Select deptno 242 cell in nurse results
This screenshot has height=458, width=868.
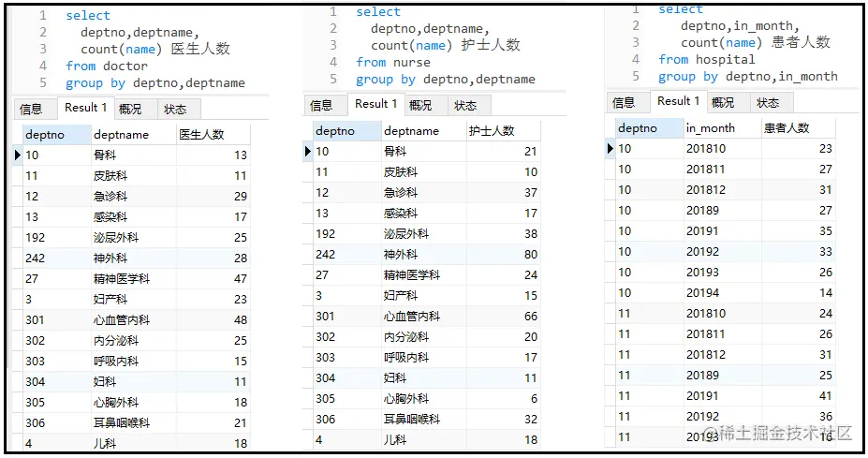pos(346,254)
